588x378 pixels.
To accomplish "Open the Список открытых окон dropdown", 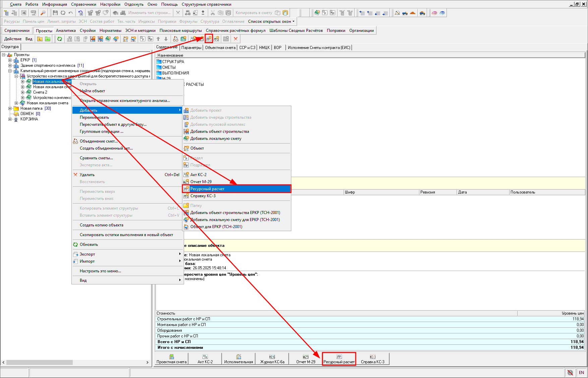I will [x=271, y=21].
